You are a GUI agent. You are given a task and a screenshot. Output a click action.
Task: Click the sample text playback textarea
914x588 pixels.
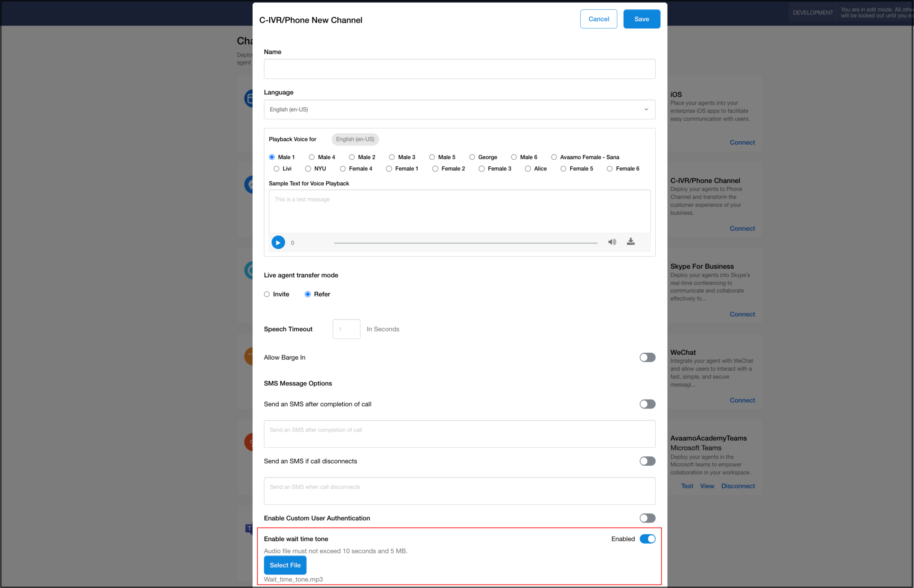(459, 211)
